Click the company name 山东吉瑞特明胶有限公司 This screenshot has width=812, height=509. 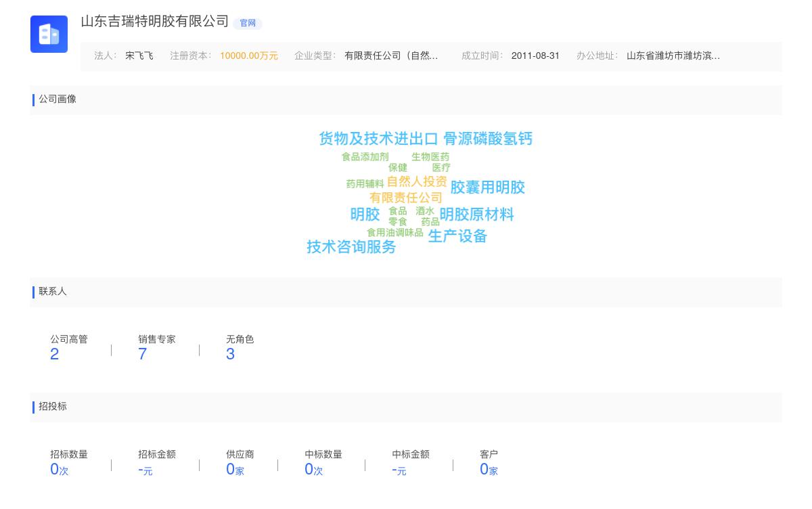click(155, 22)
